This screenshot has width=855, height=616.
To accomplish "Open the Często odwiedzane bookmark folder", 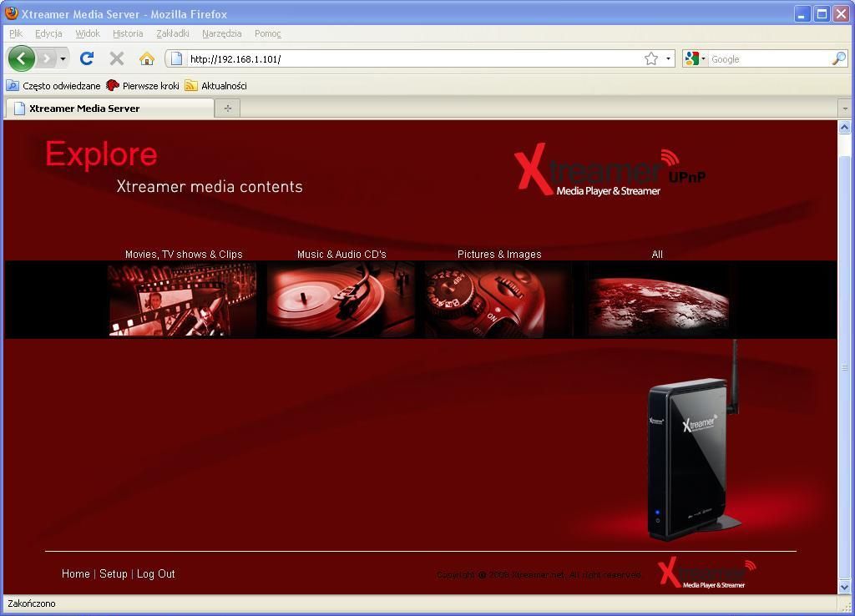I will pos(53,86).
